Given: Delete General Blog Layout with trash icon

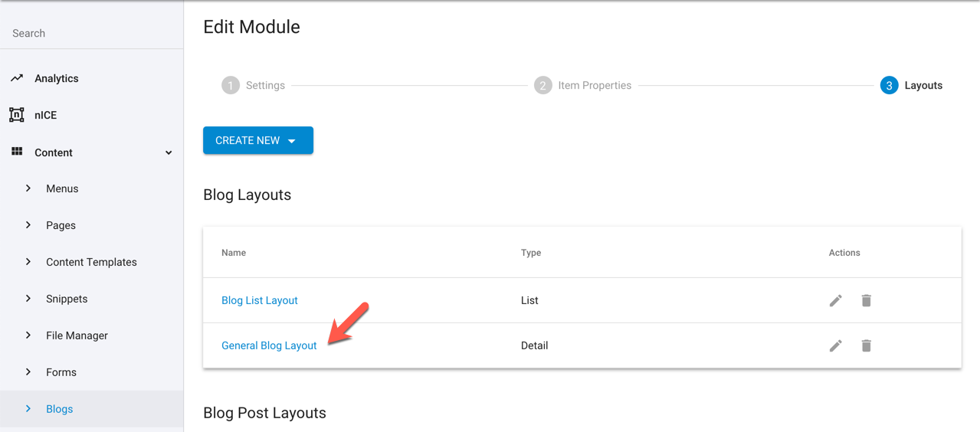Looking at the screenshot, I should pyautogui.click(x=866, y=345).
